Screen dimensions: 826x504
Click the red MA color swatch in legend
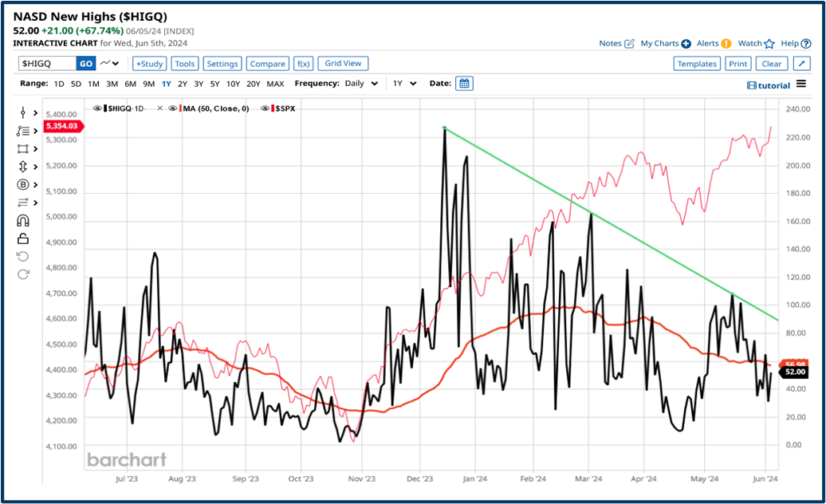181,107
